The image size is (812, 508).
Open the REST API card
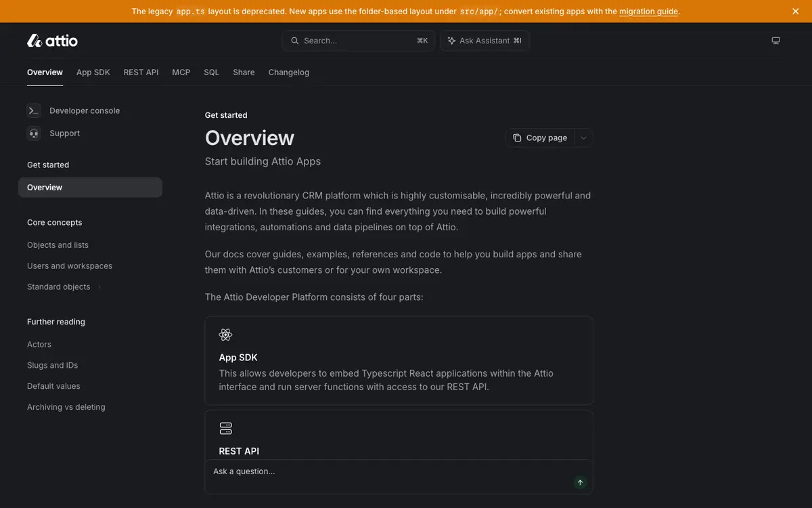399,435
